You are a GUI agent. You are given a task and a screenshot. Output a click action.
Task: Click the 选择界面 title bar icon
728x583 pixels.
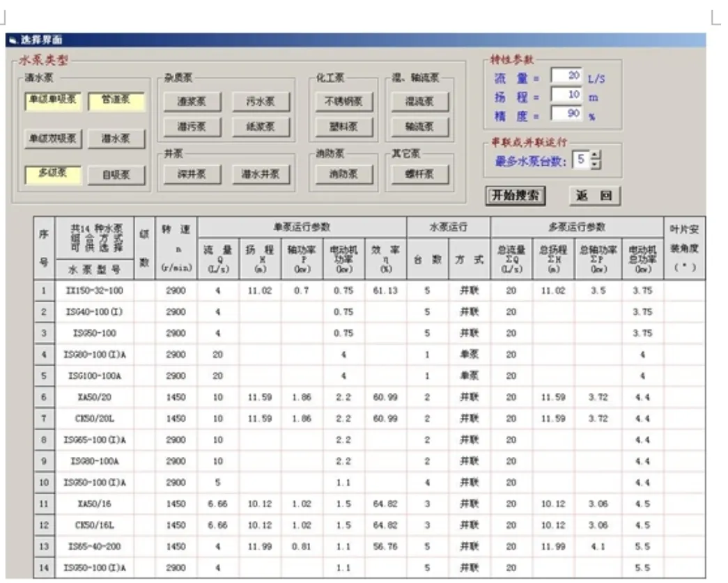13,40
